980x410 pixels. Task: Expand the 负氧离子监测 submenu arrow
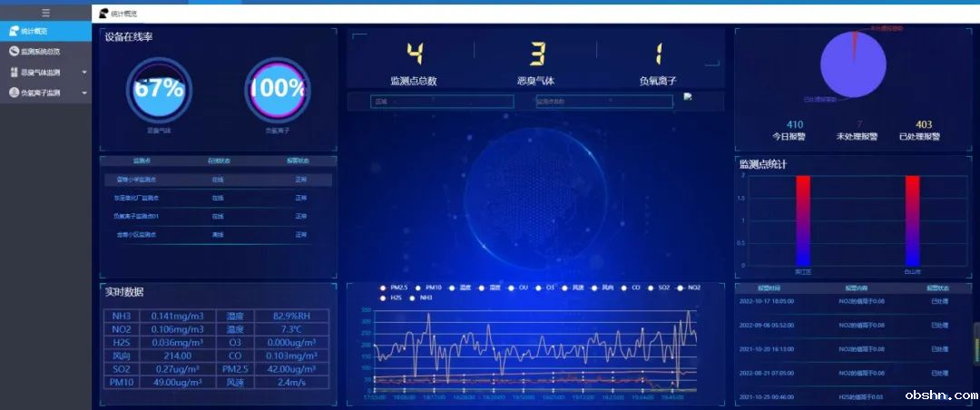point(84,93)
